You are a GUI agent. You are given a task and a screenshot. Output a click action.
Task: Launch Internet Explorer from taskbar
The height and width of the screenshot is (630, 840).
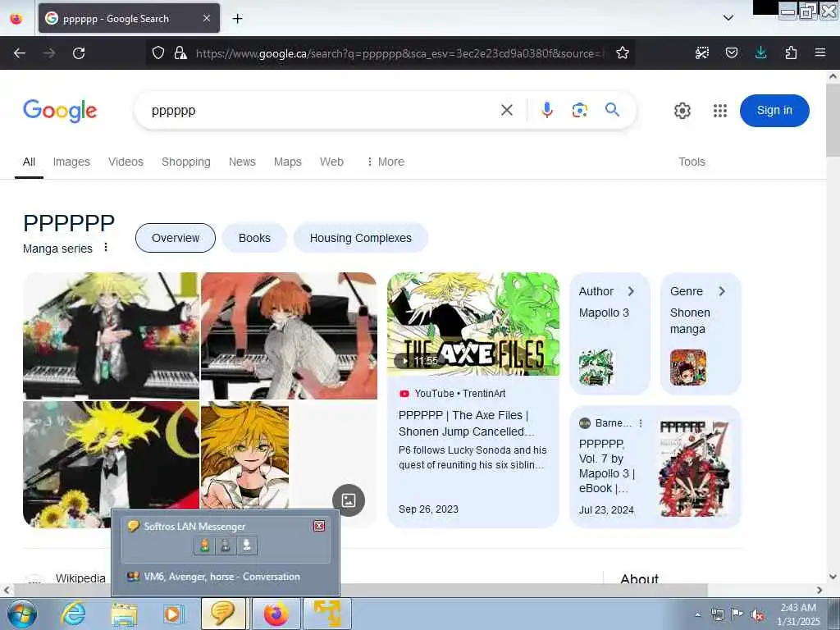pyautogui.click(x=73, y=614)
